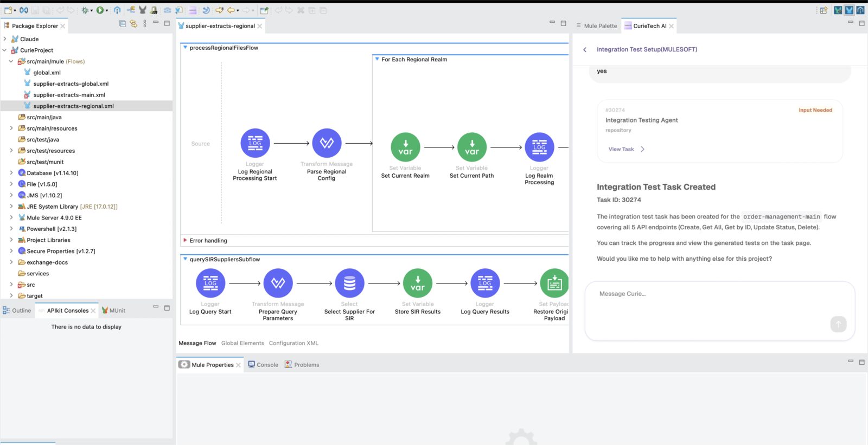
Task: Go back using chevron beside Integration Test Setup
Action: [x=585, y=49]
